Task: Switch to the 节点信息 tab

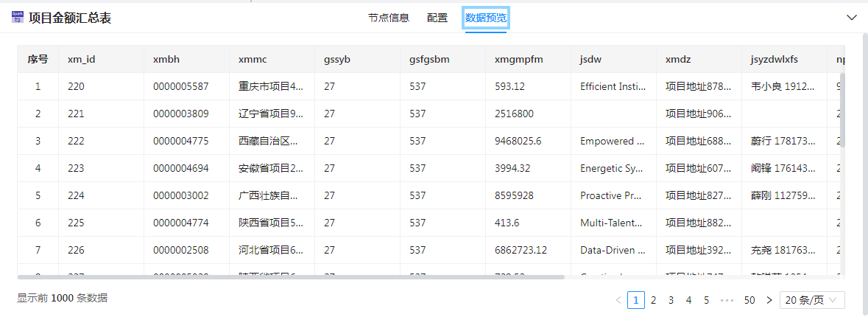Action: (389, 18)
